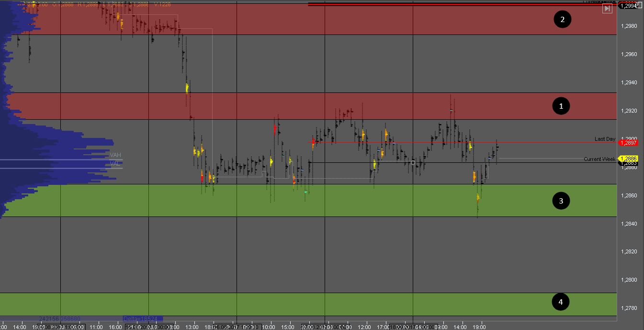Click the Current Week line label
Screen dimensions: 644x330
tap(599, 159)
